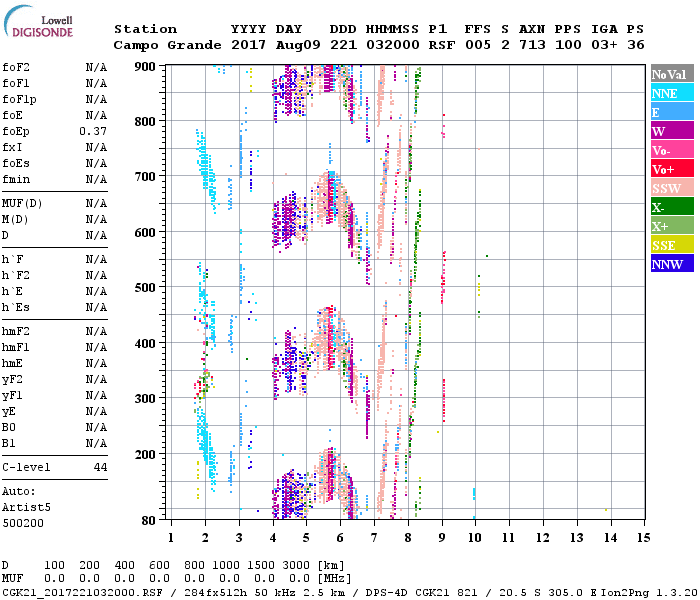Click the X- dark green legend swatch
Image resolution: width=700 pixels, height=600 pixels.
point(671,207)
